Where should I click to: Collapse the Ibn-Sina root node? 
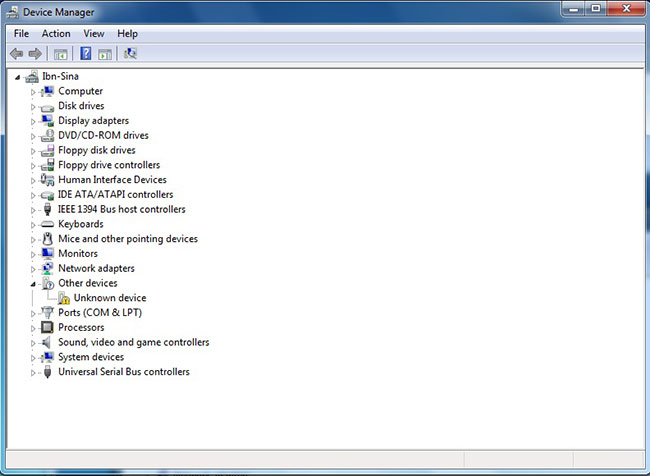17,77
